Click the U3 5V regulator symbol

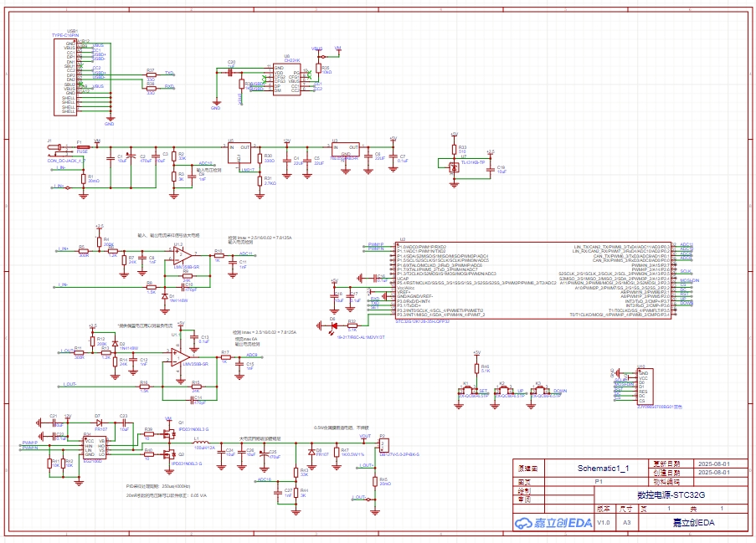pos(345,151)
